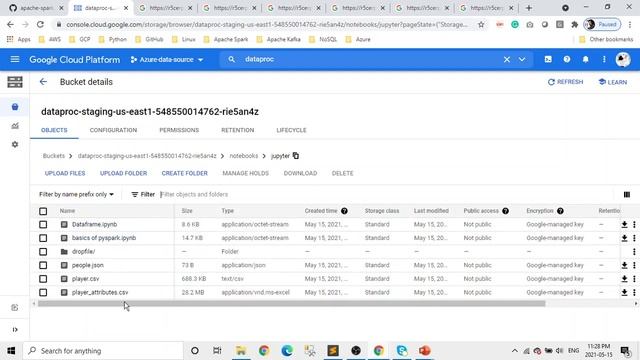Open File Explorer from the taskbar
Viewport: 640px width, 360px height.
241,351
